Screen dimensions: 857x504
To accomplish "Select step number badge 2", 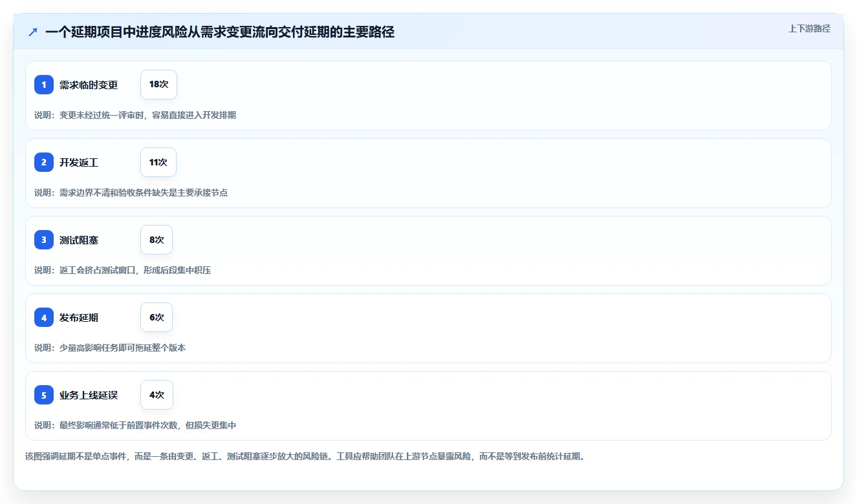I will click(x=44, y=162).
